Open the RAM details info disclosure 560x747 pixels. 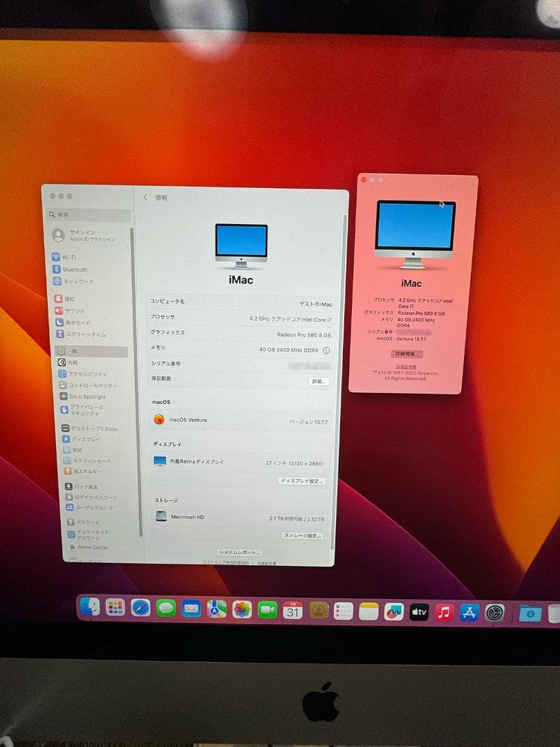click(325, 351)
